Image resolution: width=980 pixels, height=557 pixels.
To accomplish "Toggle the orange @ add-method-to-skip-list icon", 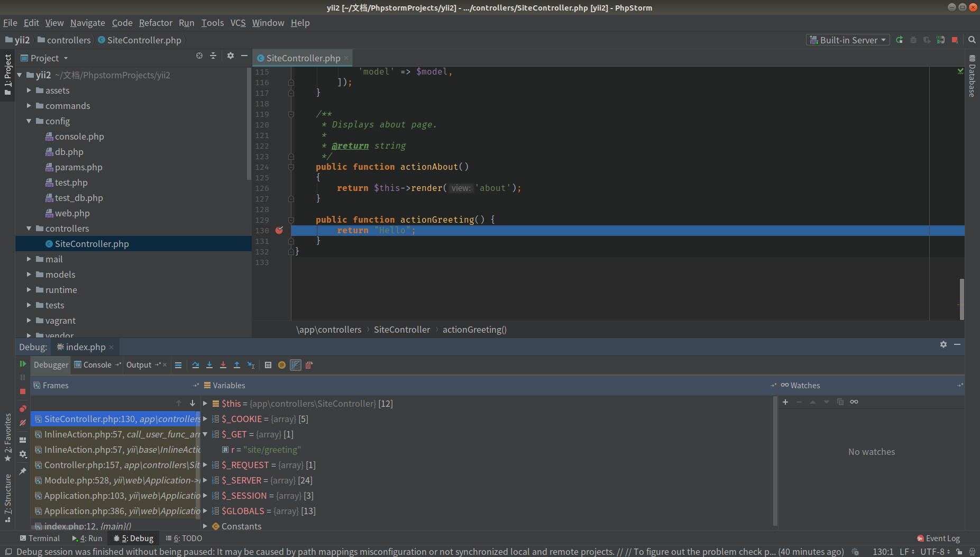I will coord(282,365).
